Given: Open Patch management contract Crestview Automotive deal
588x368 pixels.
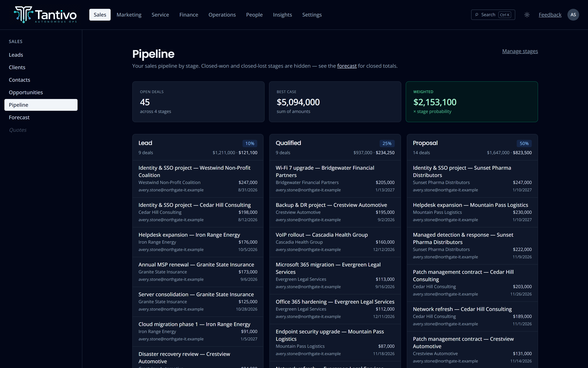Looking at the screenshot, I should [x=472, y=350].
